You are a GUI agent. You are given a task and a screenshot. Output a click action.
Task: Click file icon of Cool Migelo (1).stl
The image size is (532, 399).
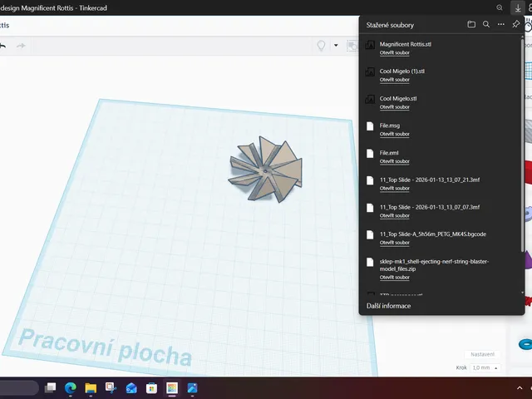tap(370, 72)
